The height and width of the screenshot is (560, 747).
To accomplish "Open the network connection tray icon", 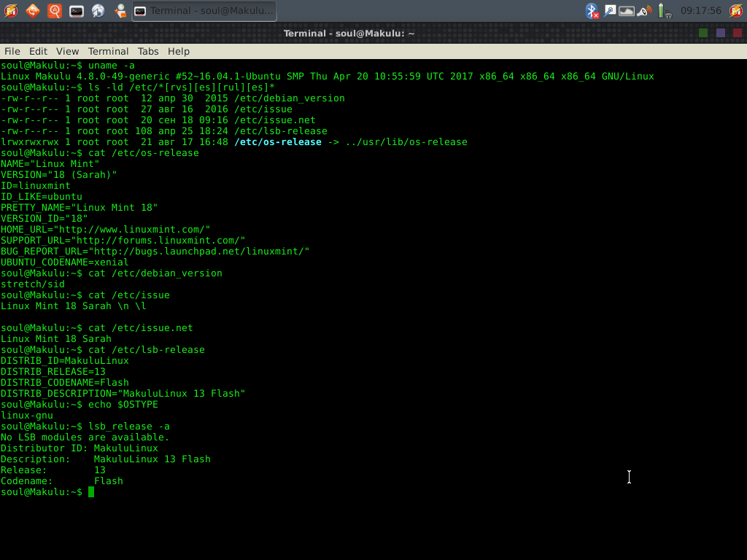I will point(609,10).
